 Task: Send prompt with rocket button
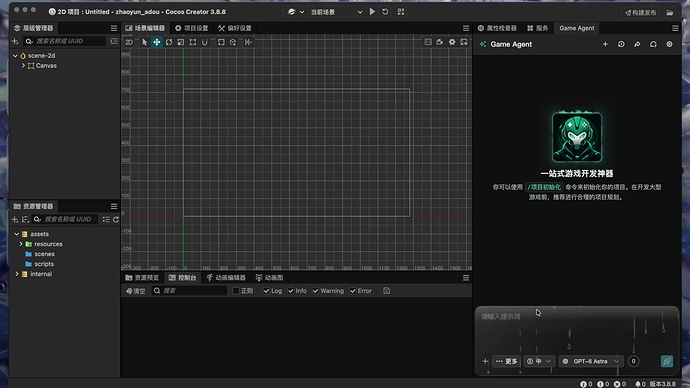coord(667,361)
